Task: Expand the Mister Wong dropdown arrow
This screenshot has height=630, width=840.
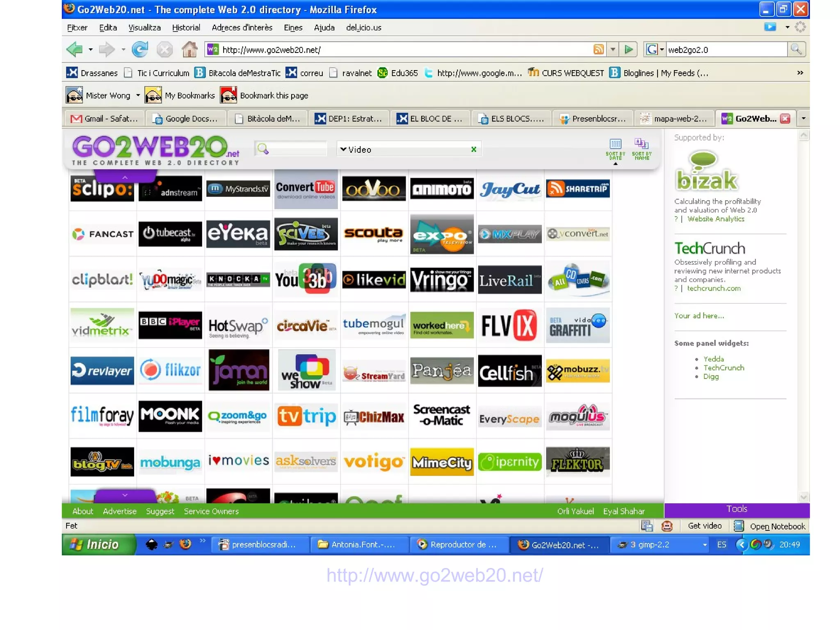Action: click(x=138, y=95)
